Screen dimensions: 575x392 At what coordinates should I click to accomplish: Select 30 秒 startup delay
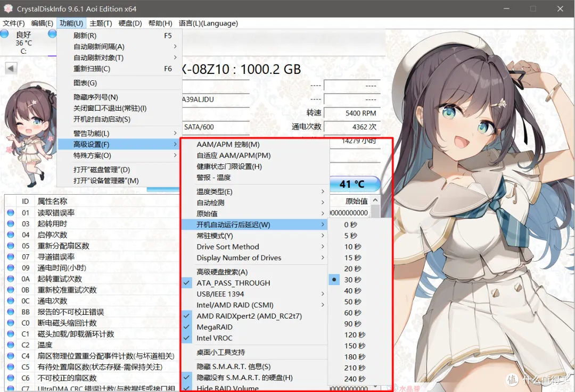click(x=360, y=280)
